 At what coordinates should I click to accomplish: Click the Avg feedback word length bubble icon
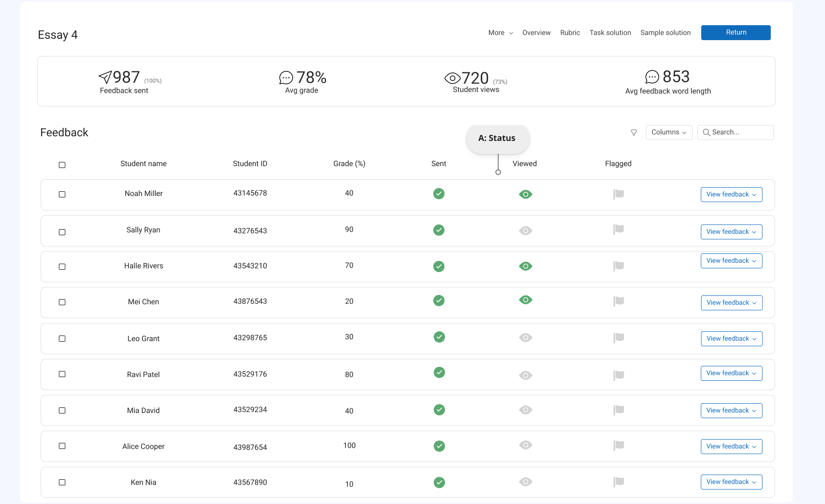tap(652, 77)
